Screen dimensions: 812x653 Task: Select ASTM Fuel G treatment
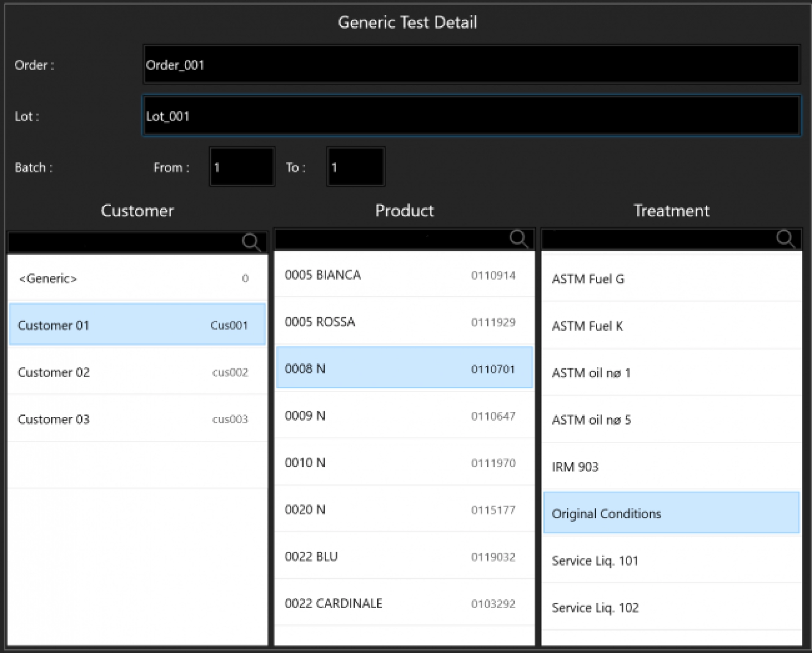click(671, 279)
